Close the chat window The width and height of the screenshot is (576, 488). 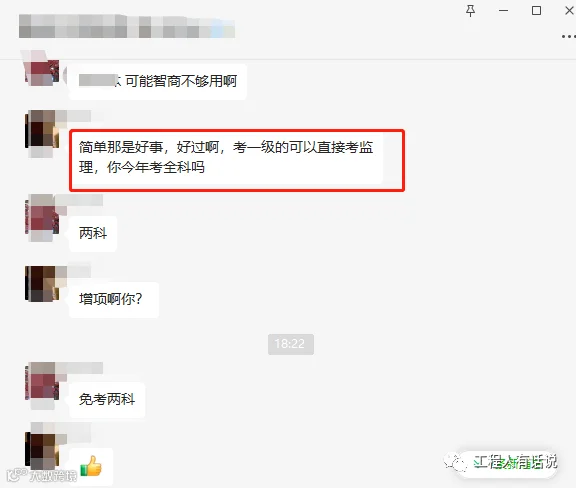(569, 11)
